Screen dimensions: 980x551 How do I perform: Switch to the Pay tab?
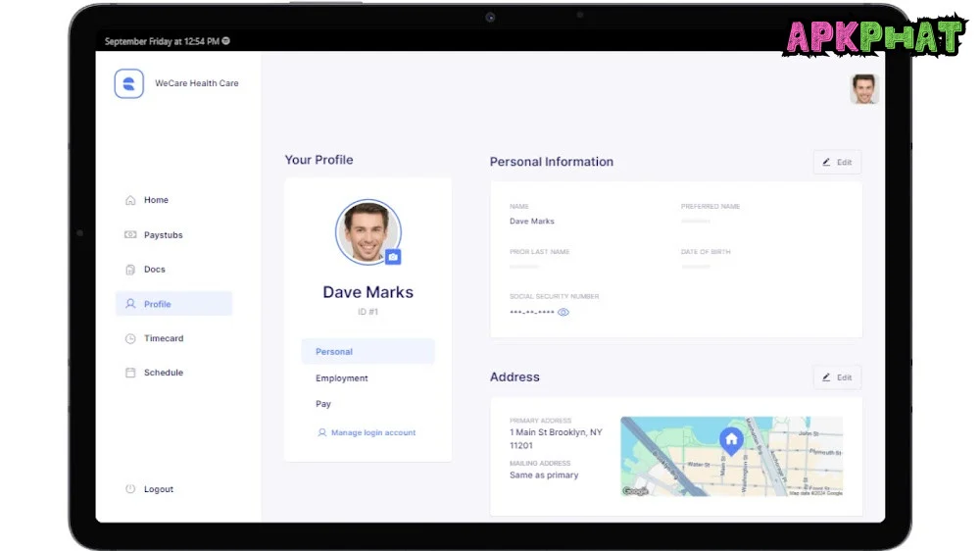[x=323, y=404]
